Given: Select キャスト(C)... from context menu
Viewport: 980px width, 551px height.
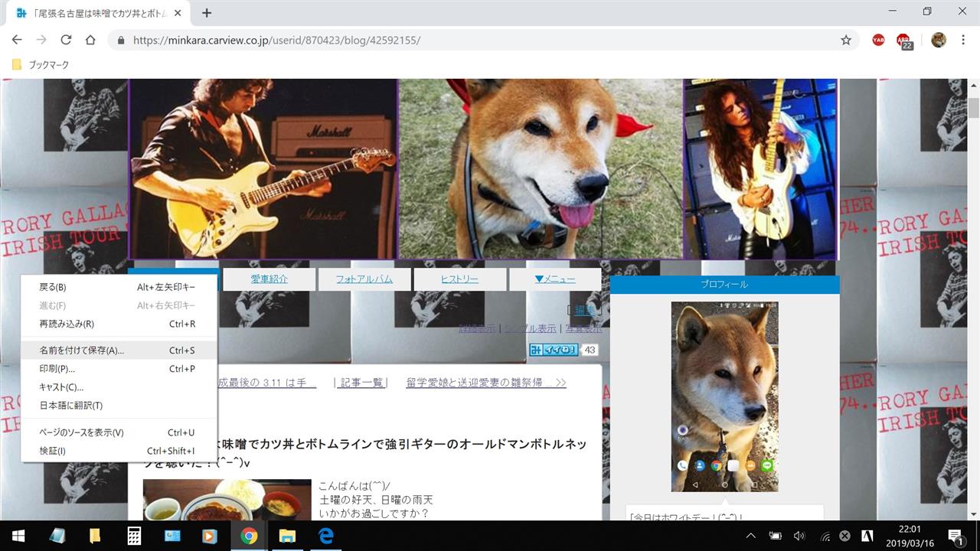Looking at the screenshot, I should 119,387.
